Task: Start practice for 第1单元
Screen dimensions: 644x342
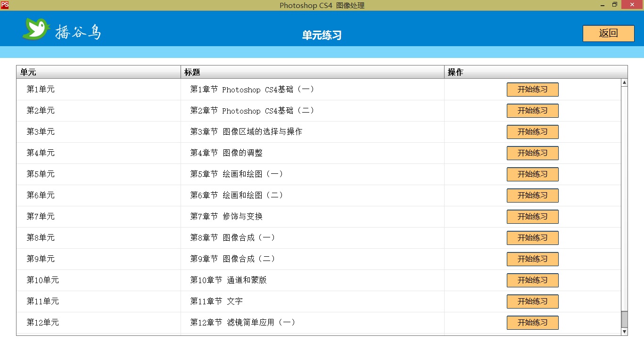Action: 533,90
